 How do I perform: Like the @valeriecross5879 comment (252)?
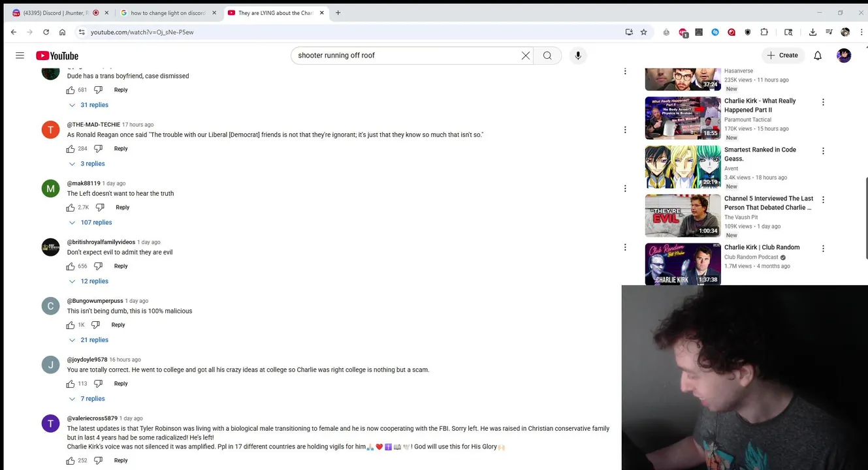pyautogui.click(x=71, y=461)
